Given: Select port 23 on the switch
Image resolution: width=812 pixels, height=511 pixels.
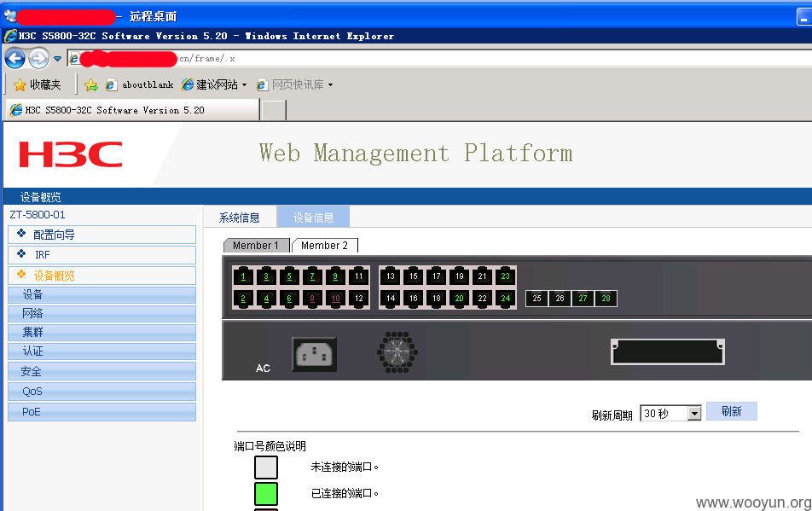Looking at the screenshot, I should [x=506, y=276].
